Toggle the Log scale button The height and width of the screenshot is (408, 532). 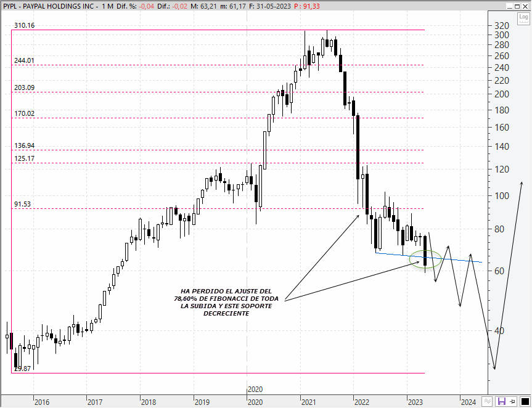click(523, 18)
